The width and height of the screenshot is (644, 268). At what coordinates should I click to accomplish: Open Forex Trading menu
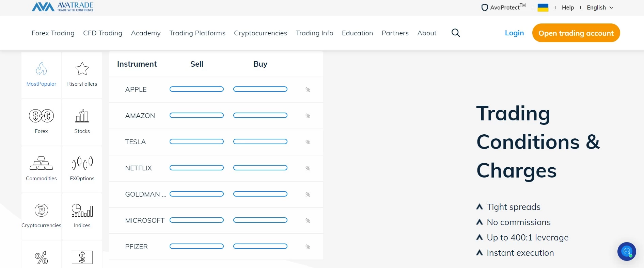[53, 33]
